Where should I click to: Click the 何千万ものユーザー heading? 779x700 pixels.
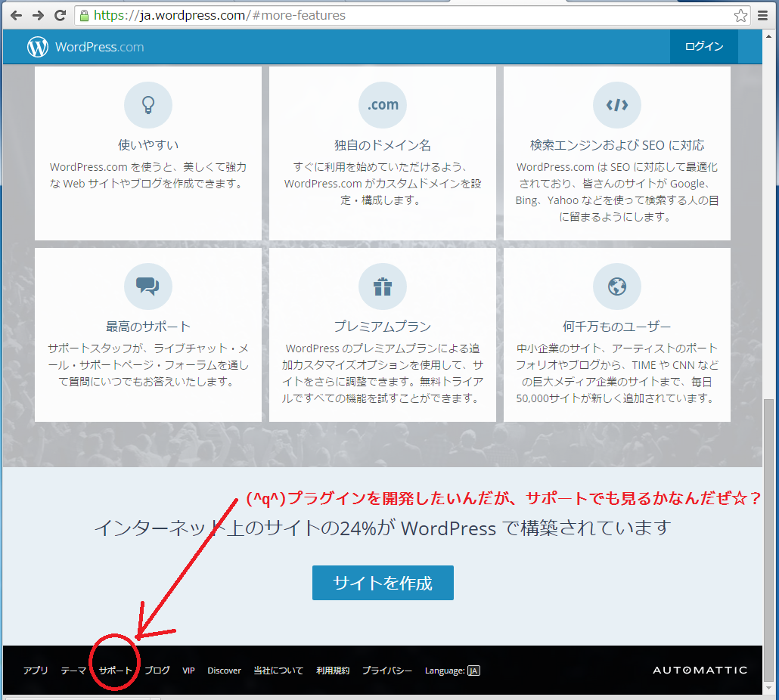(x=617, y=326)
